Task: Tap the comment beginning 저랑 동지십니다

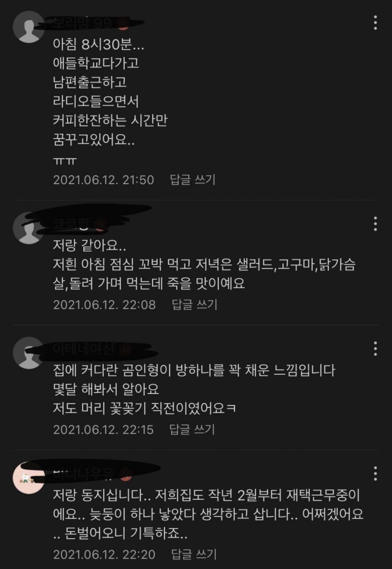Action: pyautogui.click(x=208, y=514)
